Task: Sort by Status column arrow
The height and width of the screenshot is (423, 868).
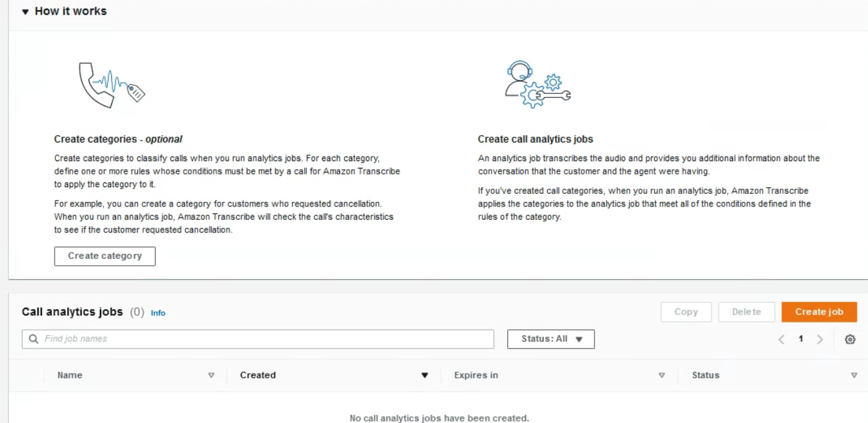Action: (854, 376)
